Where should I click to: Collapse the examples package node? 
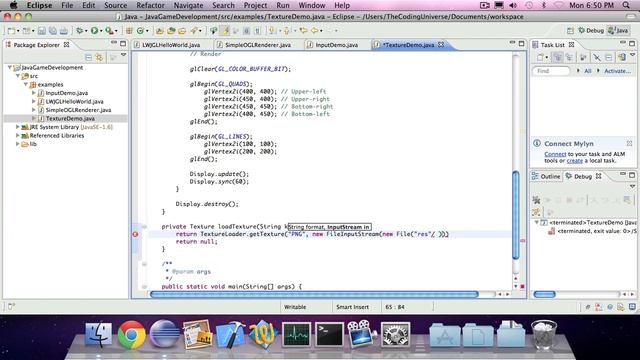(26, 84)
